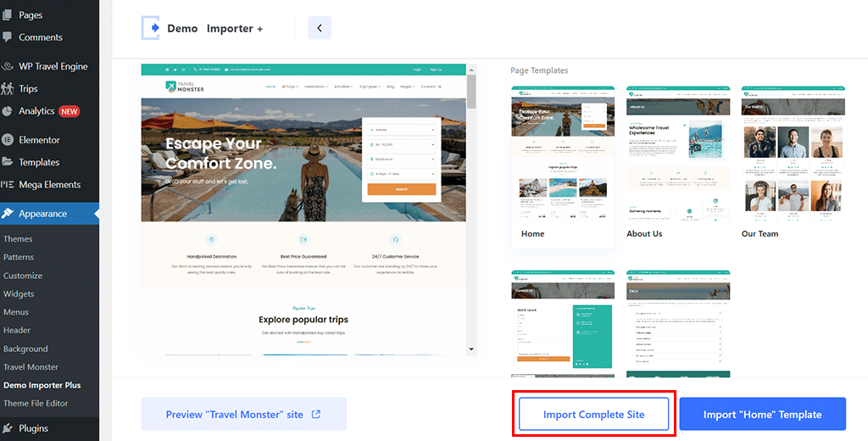The height and width of the screenshot is (441, 868).
Task: Click the Comments bubble icon
Action: point(7,37)
